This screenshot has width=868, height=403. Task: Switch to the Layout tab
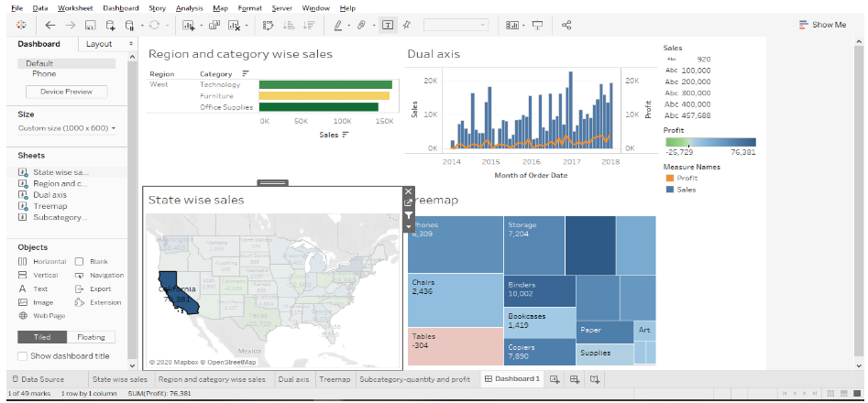pyautogui.click(x=99, y=44)
